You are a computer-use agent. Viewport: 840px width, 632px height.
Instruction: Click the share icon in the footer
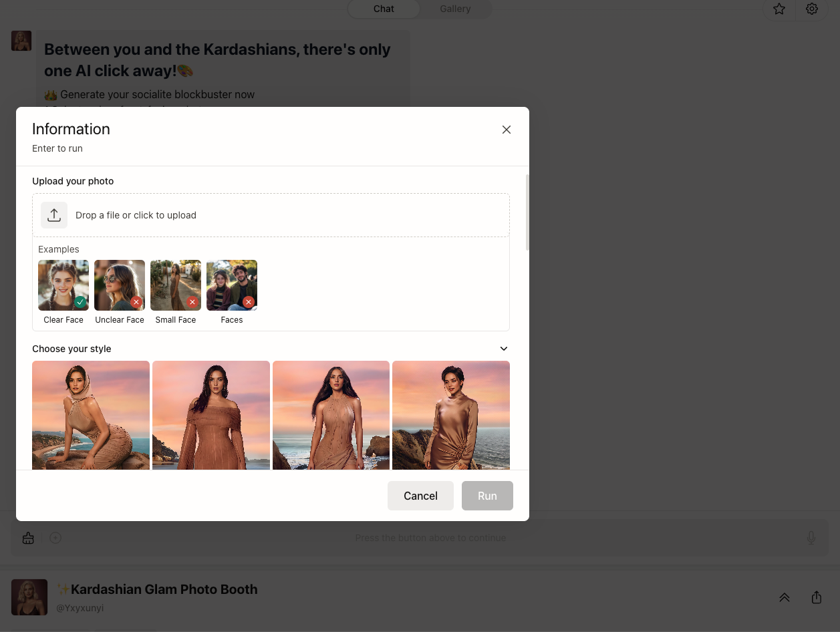pos(817,597)
